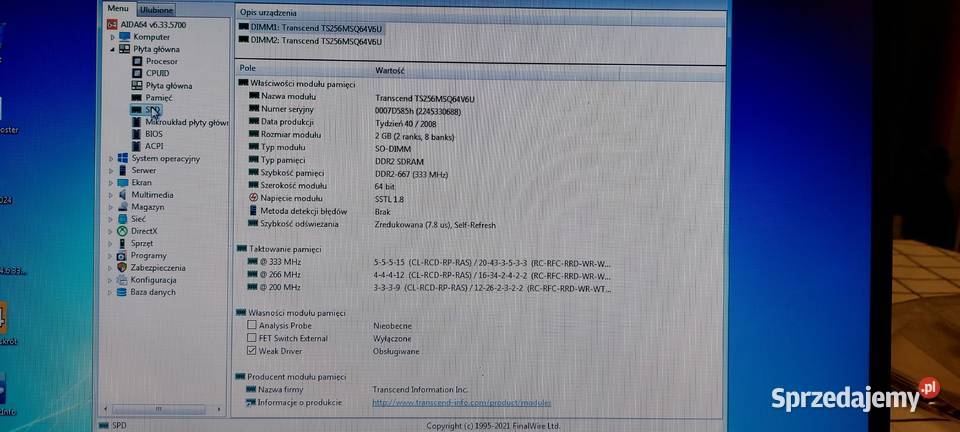
Task: Select the BIOS chip icon
Action: tap(137, 134)
